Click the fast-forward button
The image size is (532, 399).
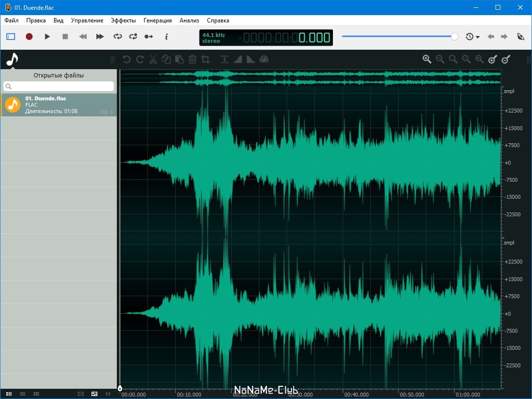(x=100, y=37)
